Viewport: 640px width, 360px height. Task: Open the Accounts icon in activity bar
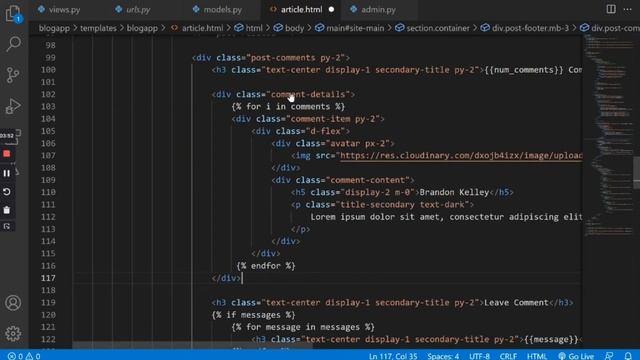coord(13,303)
